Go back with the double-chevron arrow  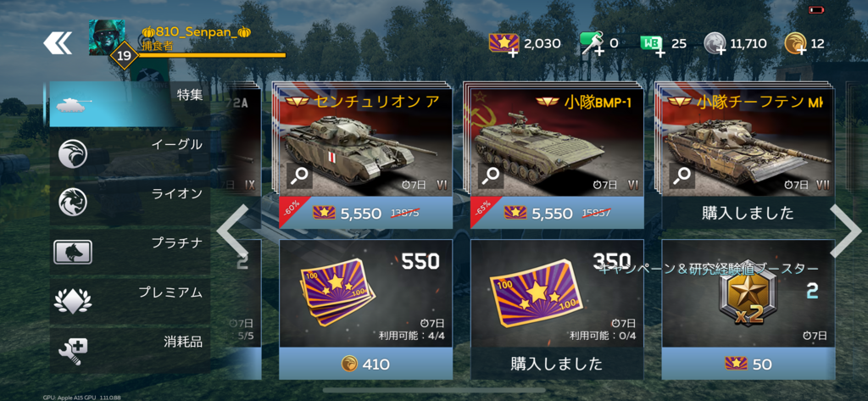(58, 42)
